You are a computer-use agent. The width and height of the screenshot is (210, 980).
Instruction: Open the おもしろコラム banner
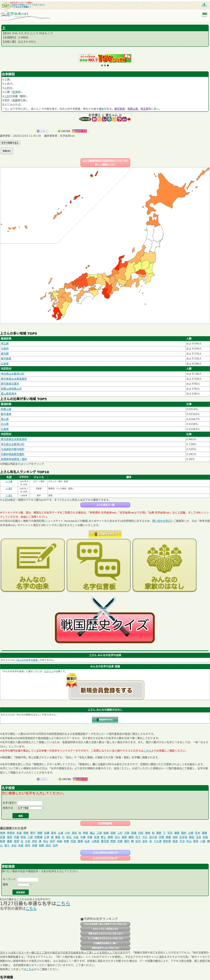105,118
